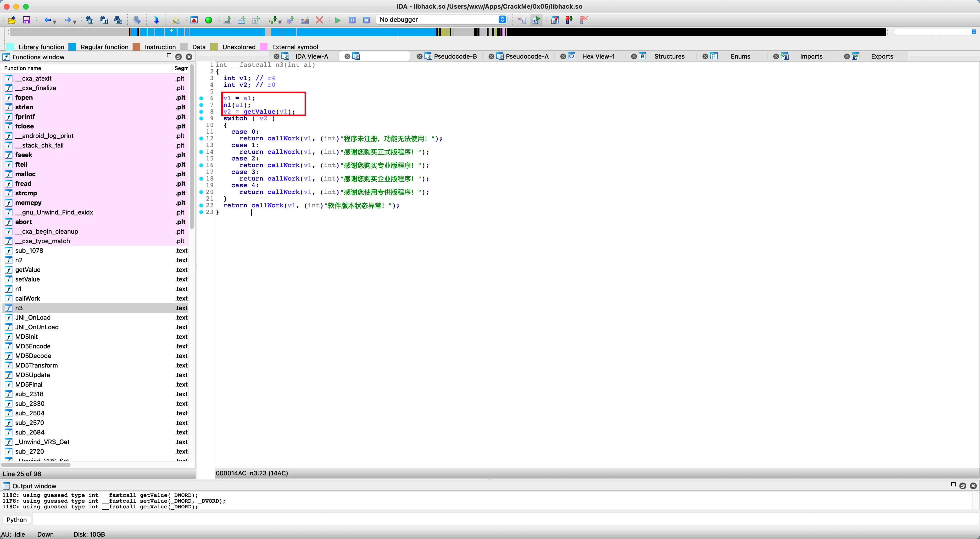Open the No debugger dropdown
Screen dimensions: 980x539
pos(502,19)
